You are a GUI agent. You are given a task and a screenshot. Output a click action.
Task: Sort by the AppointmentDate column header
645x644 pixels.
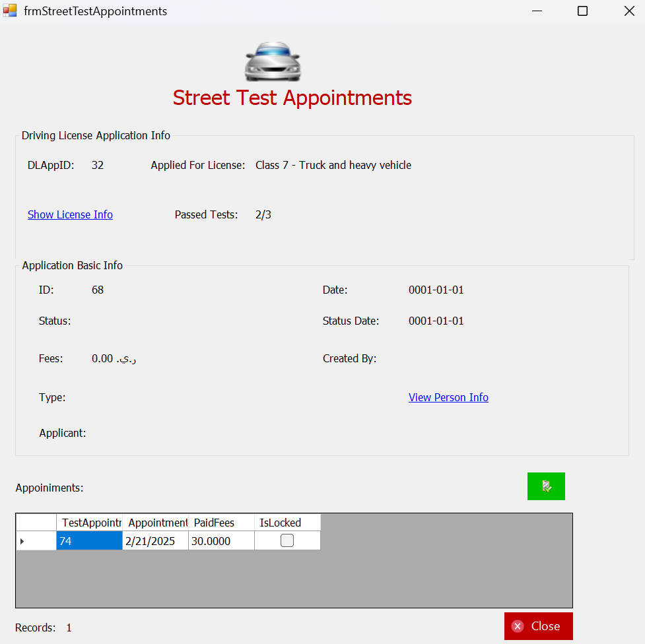(156, 523)
